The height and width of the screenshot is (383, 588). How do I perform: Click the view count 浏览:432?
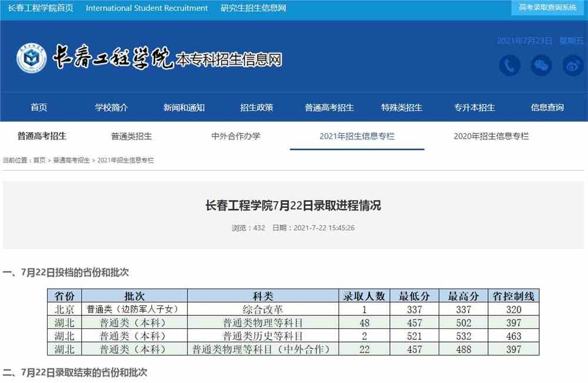pyautogui.click(x=248, y=228)
